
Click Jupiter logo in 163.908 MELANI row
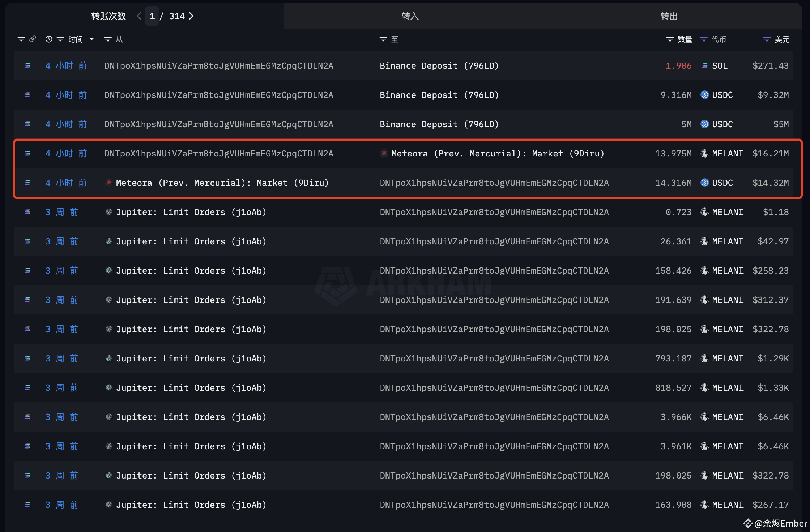(x=108, y=505)
